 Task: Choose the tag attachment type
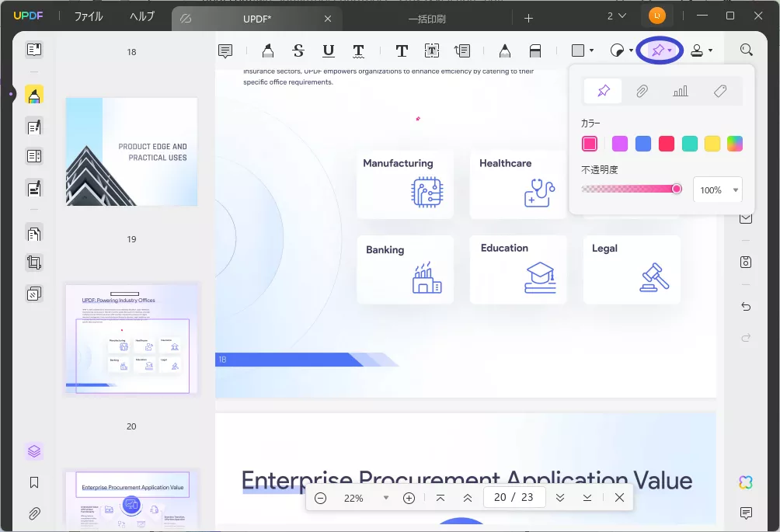(x=720, y=91)
